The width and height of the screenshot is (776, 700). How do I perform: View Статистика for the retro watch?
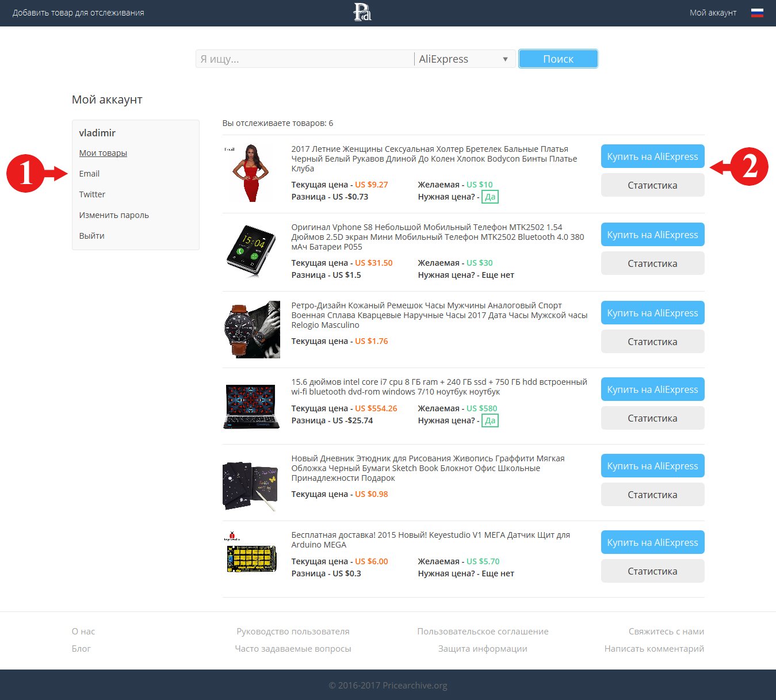point(652,342)
